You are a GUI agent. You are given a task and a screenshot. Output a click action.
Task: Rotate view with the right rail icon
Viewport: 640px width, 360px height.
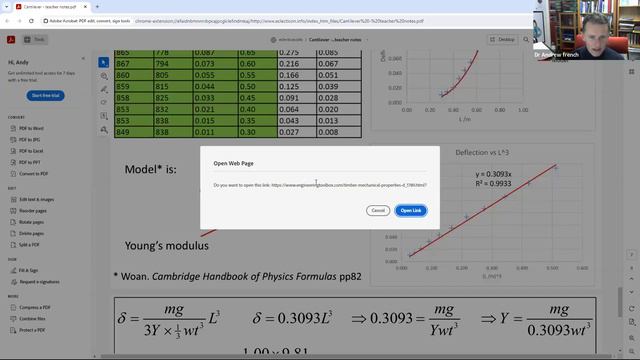632,309
